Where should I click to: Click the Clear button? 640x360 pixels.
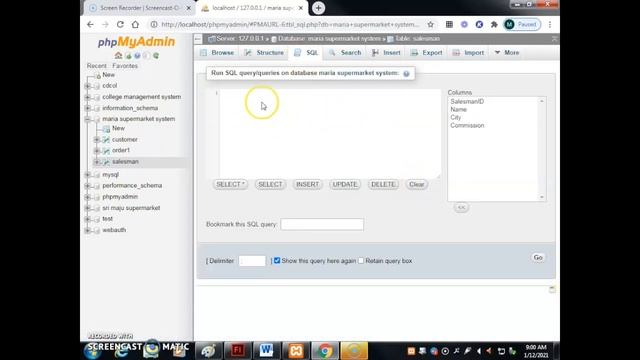pos(417,184)
